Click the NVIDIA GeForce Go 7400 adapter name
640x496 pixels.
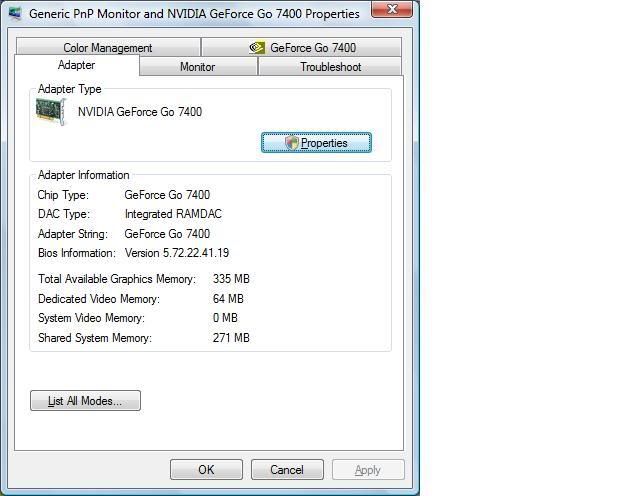point(140,112)
